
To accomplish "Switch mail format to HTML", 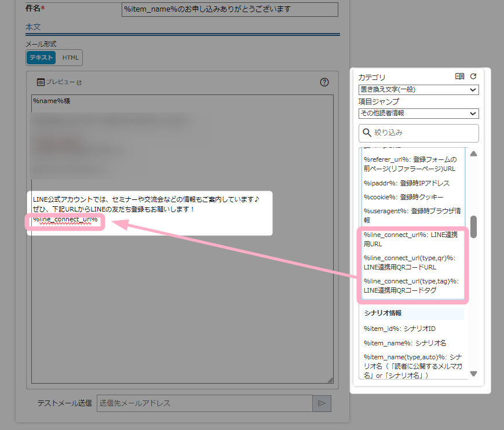I will (x=70, y=57).
